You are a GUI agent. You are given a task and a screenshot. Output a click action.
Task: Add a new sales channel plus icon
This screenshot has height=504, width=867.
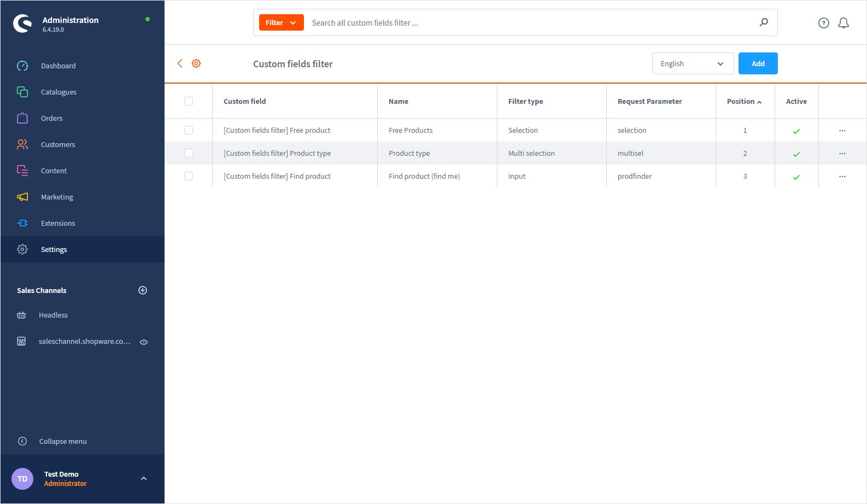[143, 290]
